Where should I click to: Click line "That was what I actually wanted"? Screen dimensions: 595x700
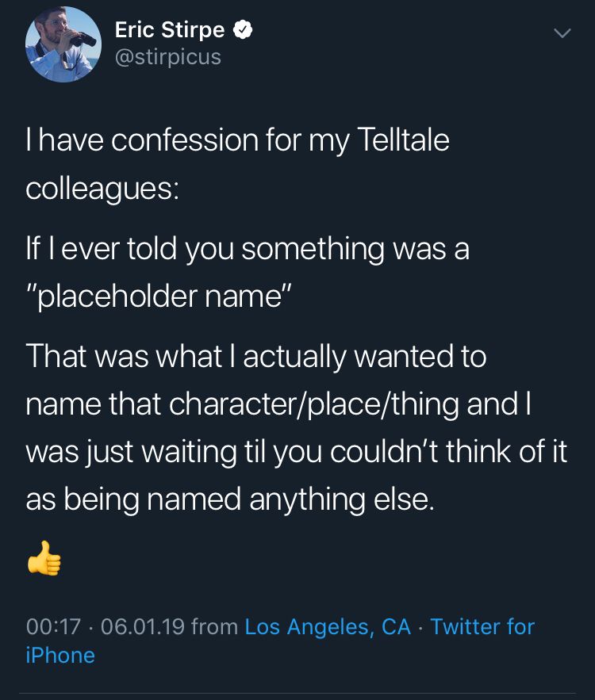point(255,357)
